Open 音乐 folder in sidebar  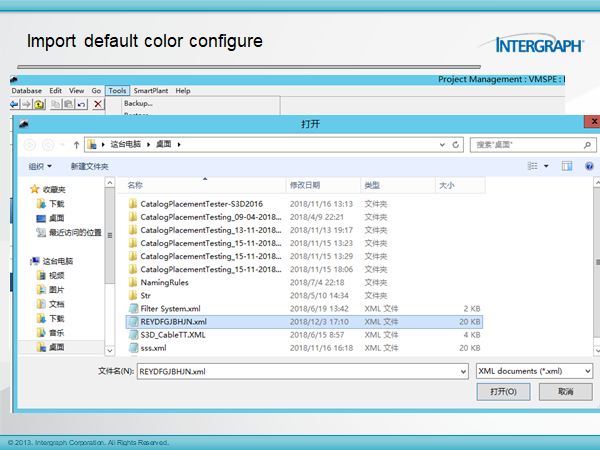point(51,333)
